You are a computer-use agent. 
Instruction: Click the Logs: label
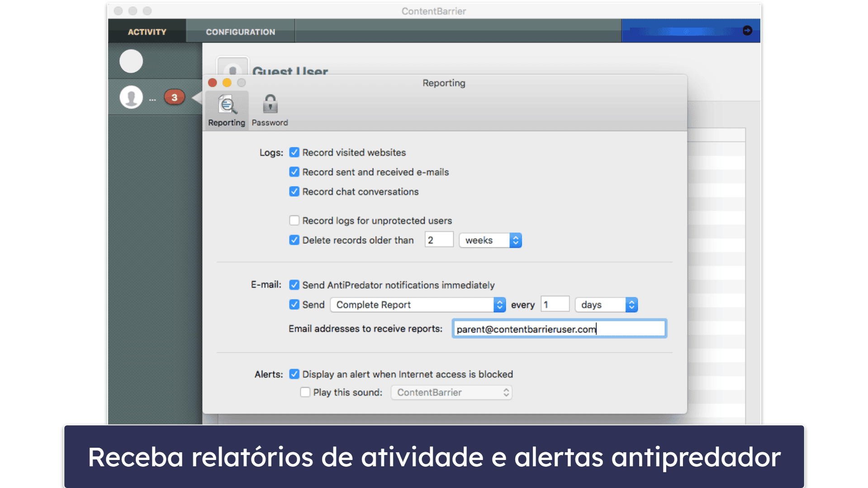point(271,153)
